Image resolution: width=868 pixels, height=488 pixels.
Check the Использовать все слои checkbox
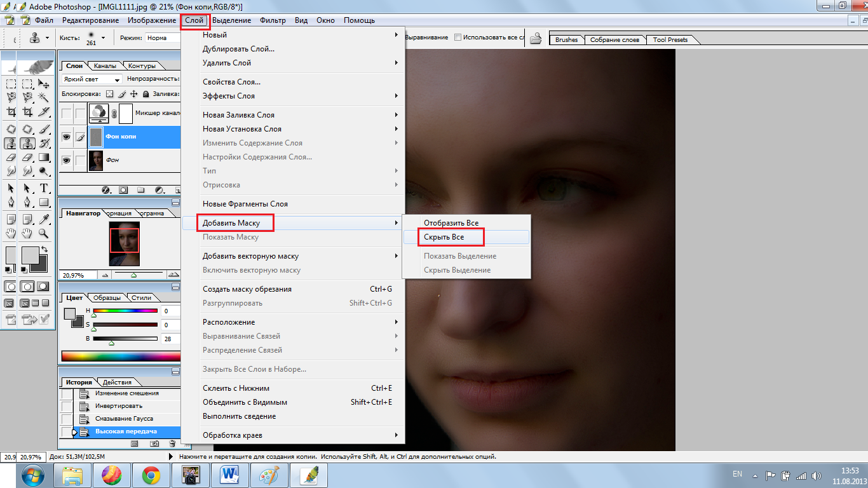click(458, 37)
